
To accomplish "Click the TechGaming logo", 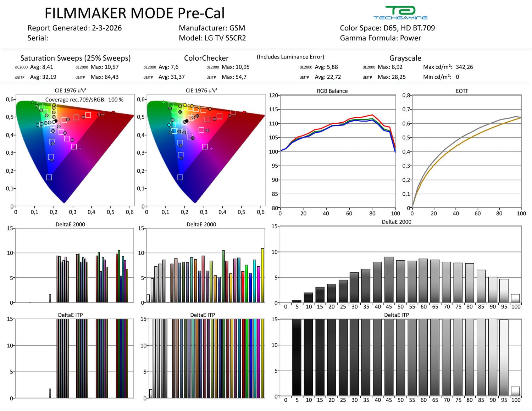I will tap(400, 13).
